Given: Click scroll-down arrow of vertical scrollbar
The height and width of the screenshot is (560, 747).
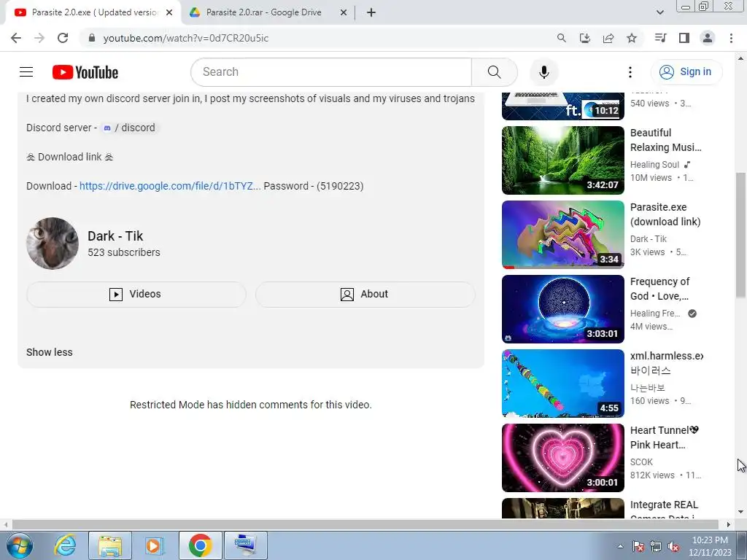Looking at the screenshot, I should click(740, 512).
